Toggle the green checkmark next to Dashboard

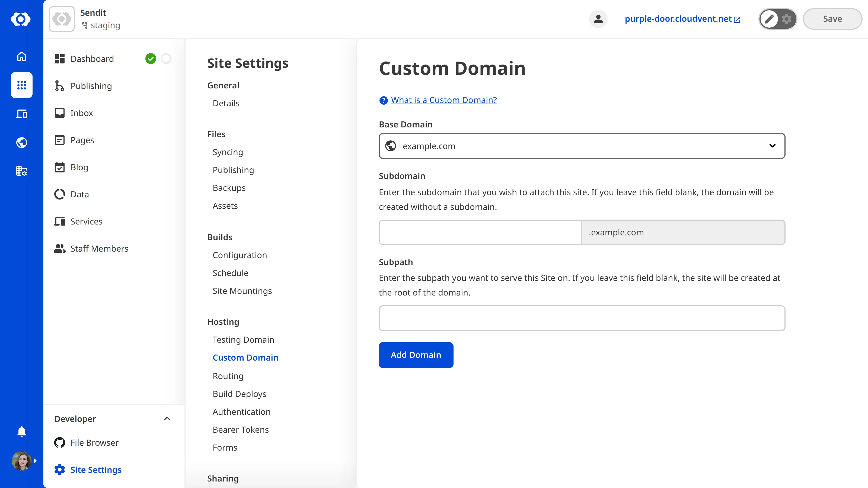(151, 58)
